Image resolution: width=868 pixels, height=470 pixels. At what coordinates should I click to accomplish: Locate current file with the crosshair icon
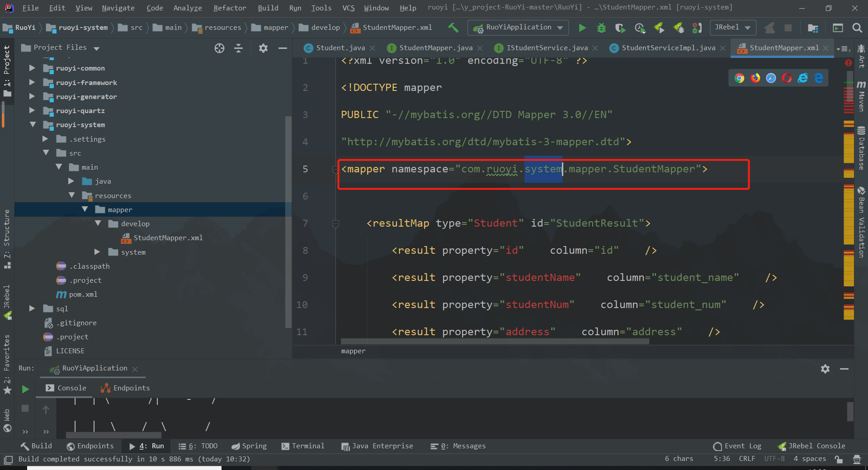[219, 48]
